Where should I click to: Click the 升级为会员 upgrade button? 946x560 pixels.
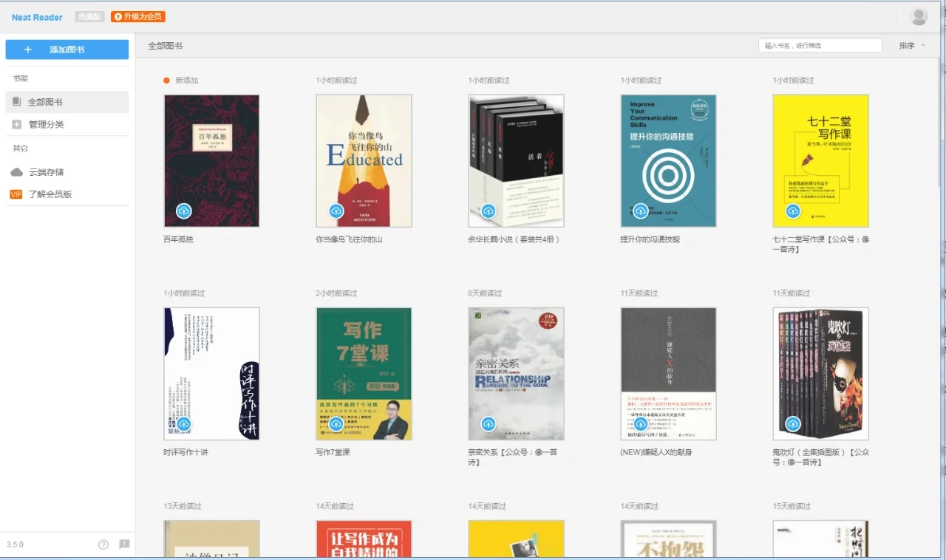(x=137, y=16)
